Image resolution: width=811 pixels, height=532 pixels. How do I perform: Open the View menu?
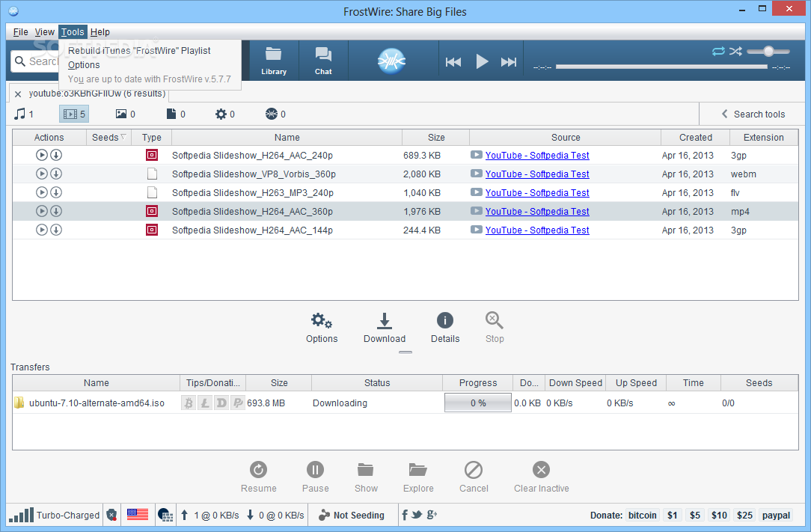pos(44,32)
